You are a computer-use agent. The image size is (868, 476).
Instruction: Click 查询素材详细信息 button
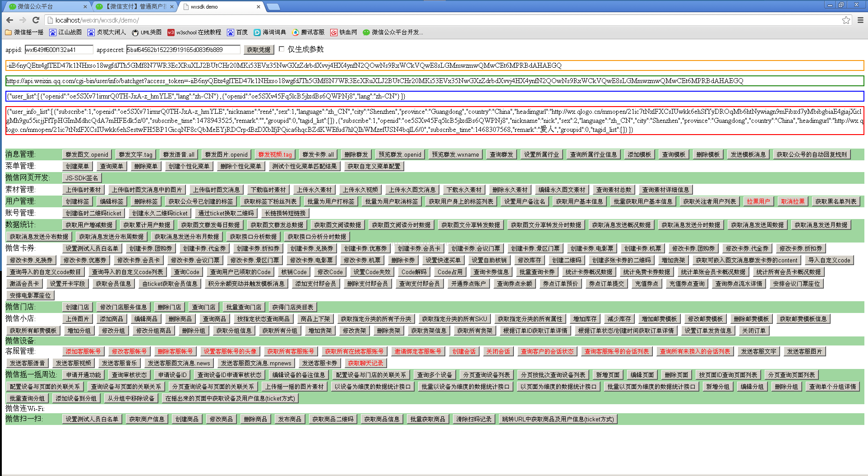665,190
